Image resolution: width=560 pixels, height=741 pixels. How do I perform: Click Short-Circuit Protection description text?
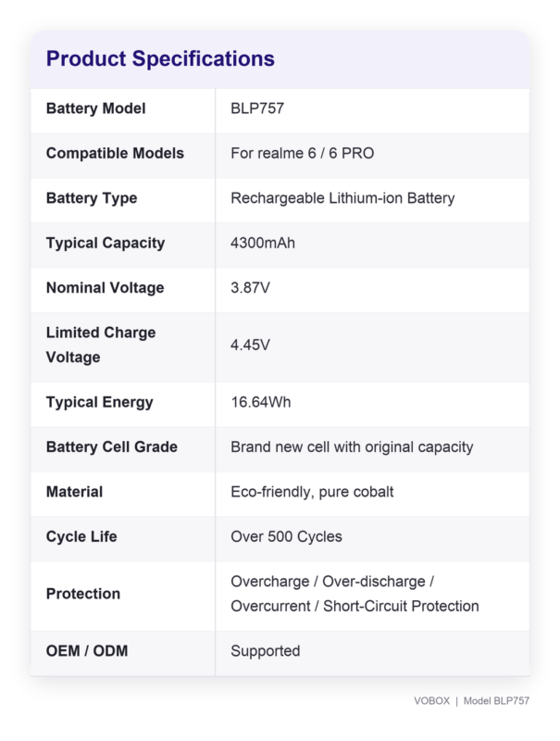tap(401, 607)
